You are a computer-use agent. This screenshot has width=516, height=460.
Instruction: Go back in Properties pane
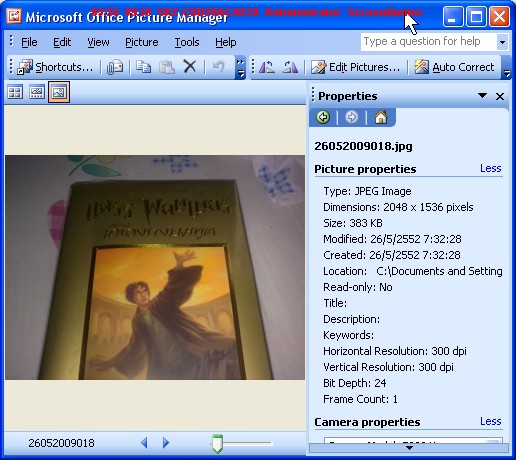(323, 117)
